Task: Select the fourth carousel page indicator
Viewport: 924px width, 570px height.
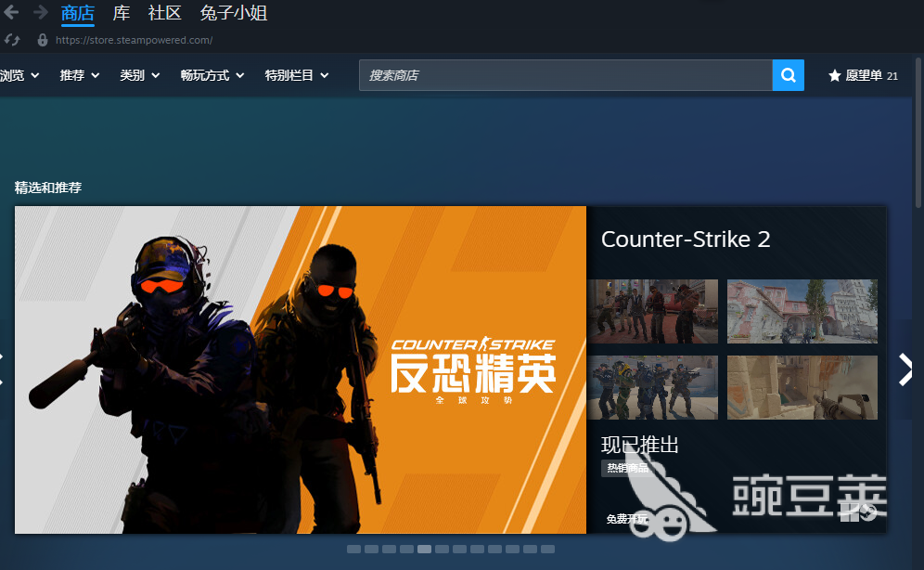Action: 406,549
